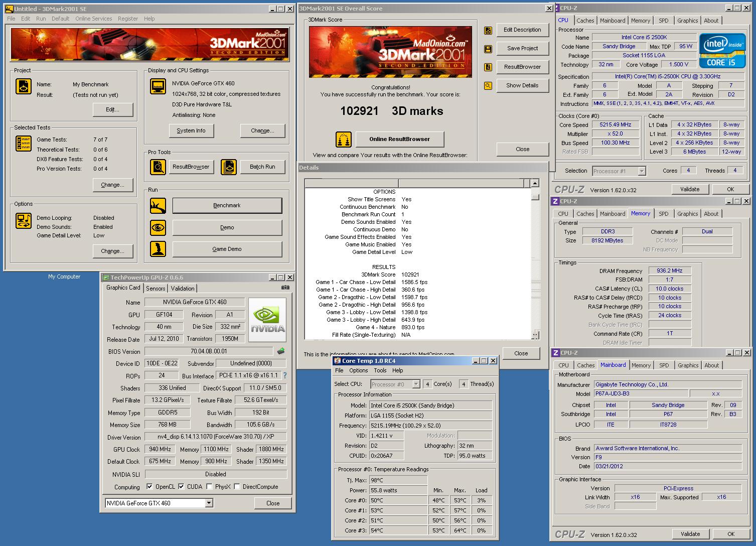The image size is (756, 546).
Task: Click the Show Details magnifier icon
Action: [488, 86]
